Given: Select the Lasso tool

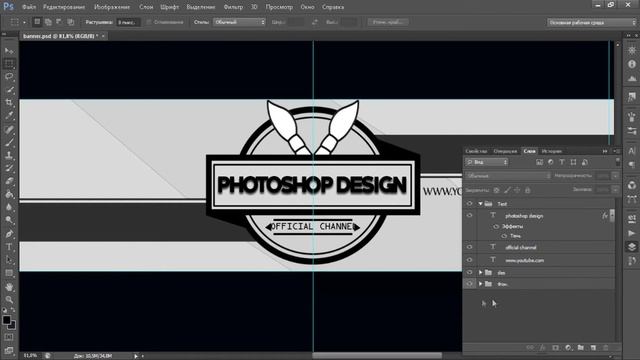Looking at the screenshot, I should click(x=9, y=77).
